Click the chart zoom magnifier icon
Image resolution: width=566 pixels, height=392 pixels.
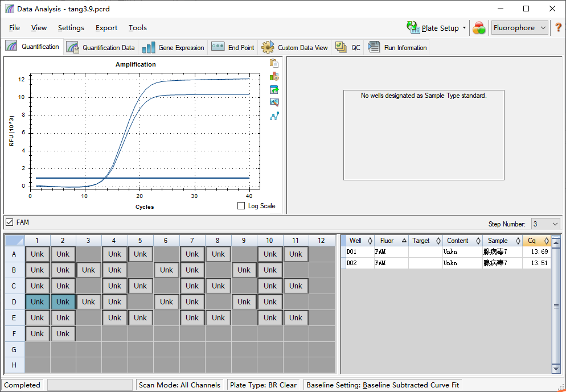tap(274, 102)
